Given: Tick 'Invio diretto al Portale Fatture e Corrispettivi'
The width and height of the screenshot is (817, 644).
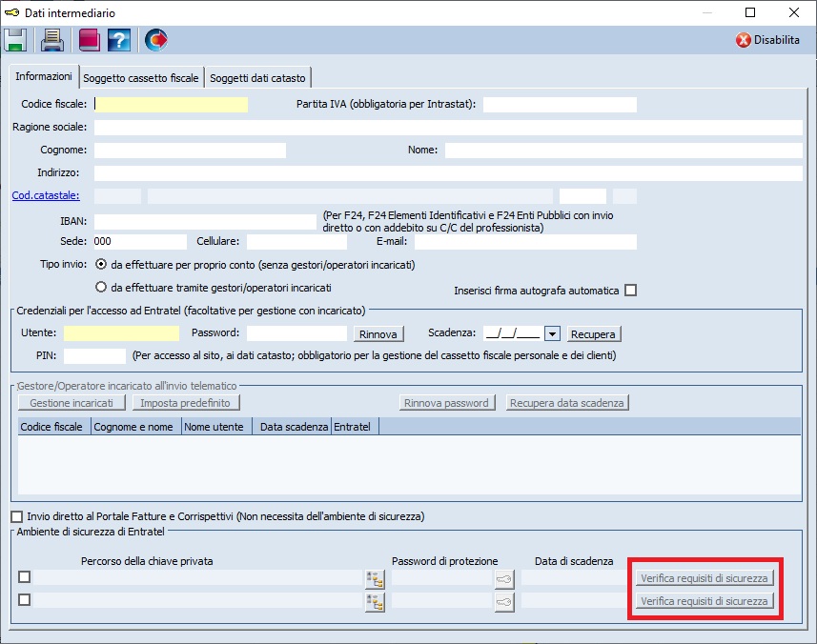Looking at the screenshot, I should [17, 516].
